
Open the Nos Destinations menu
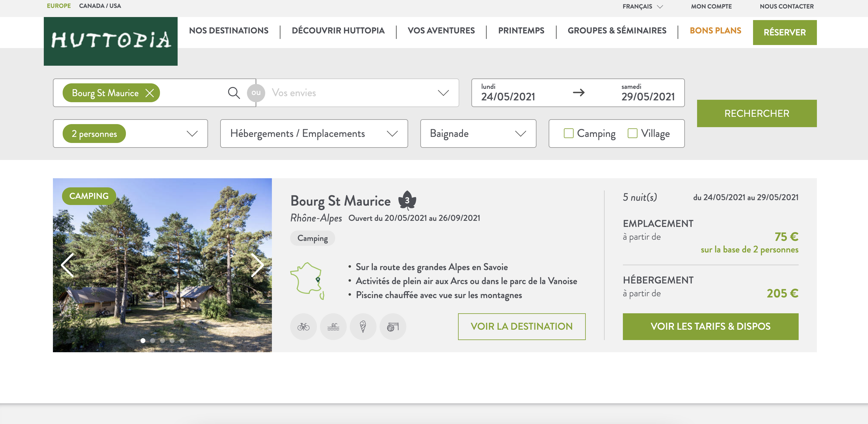pyautogui.click(x=229, y=30)
